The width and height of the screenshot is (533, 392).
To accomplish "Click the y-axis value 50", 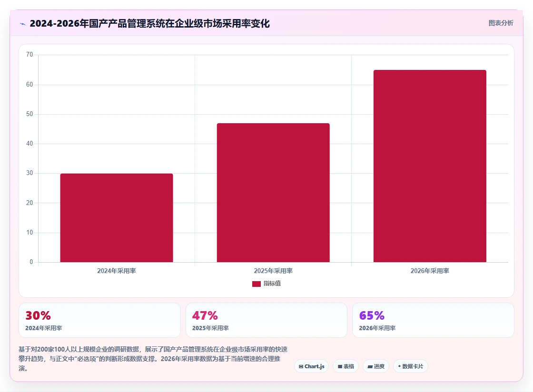I will point(30,114).
